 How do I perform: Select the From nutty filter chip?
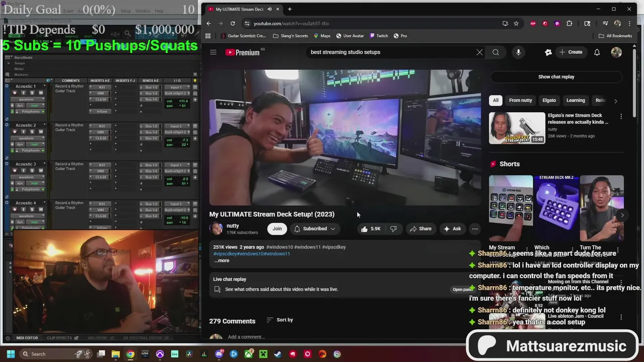click(x=520, y=101)
